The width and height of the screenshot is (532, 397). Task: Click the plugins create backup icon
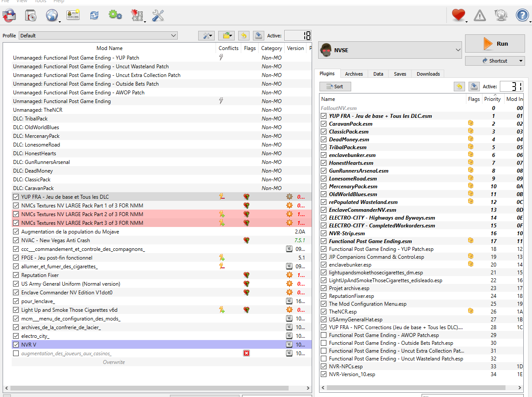[474, 87]
